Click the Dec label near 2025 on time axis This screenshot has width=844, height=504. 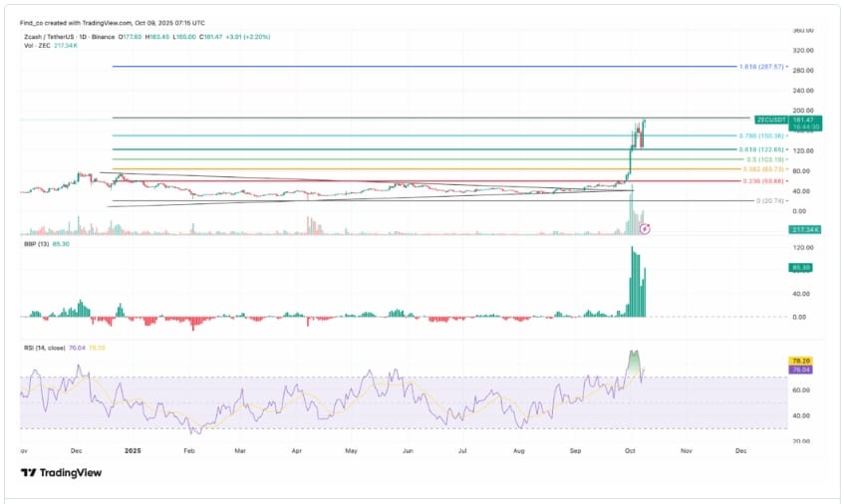(77, 451)
